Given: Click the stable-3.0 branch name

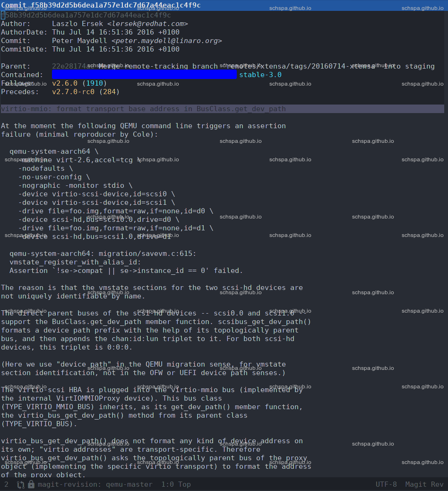Looking at the screenshot, I should pos(260,75).
